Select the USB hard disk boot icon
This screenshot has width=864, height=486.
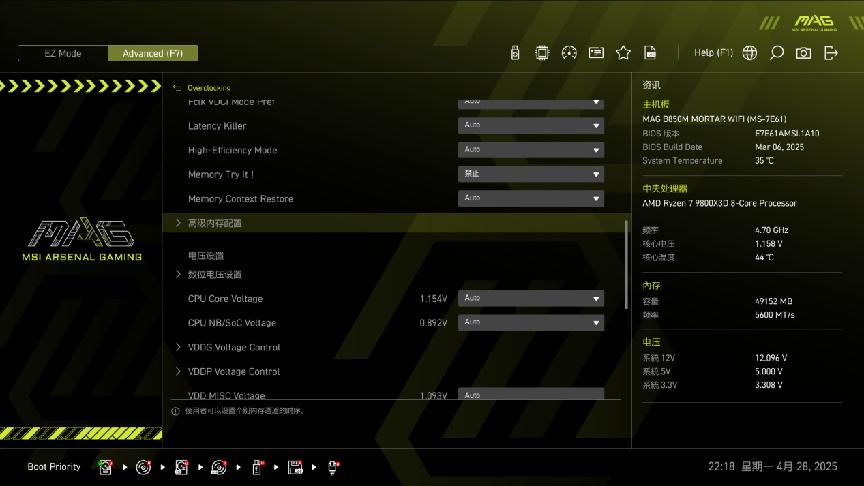[181, 467]
